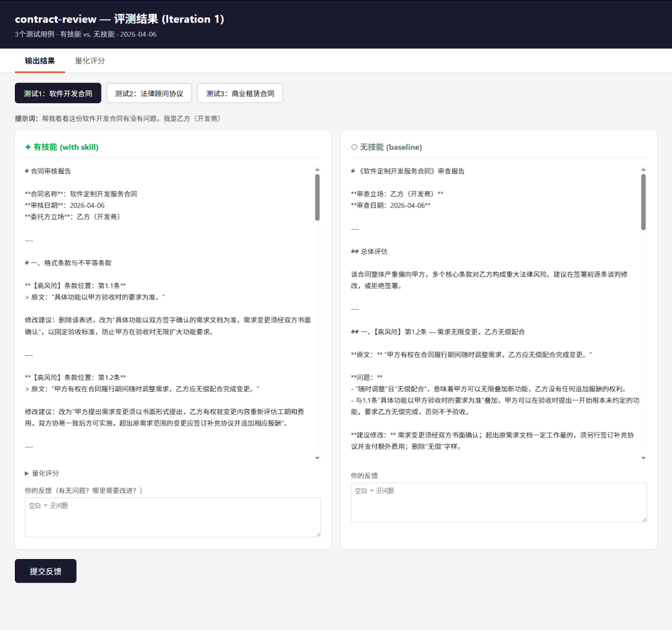The image size is (672, 630).
Task: Click the down arrow of with-skill scrollbar
Action: click(x=317, y=458)
